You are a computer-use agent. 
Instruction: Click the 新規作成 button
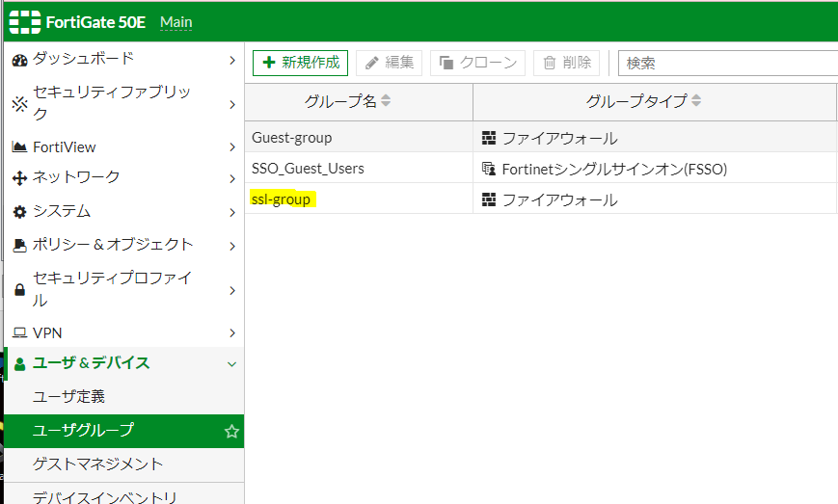[300, 63]
